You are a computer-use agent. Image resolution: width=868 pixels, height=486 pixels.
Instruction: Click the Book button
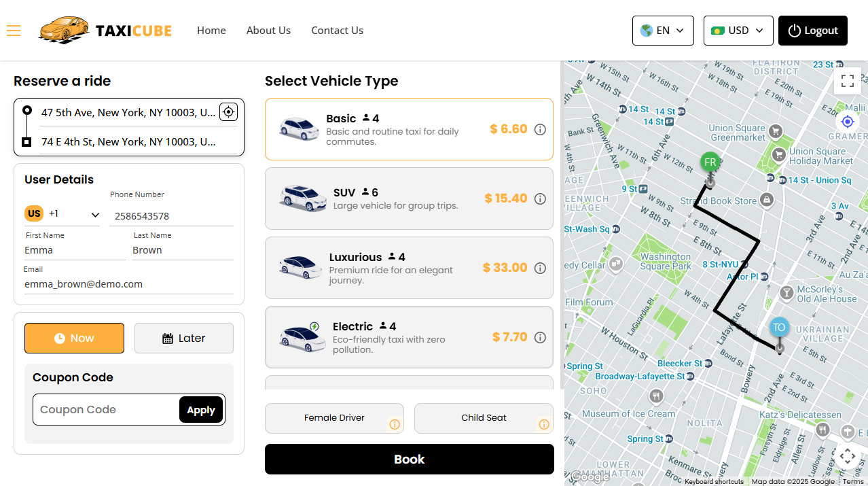409,459
